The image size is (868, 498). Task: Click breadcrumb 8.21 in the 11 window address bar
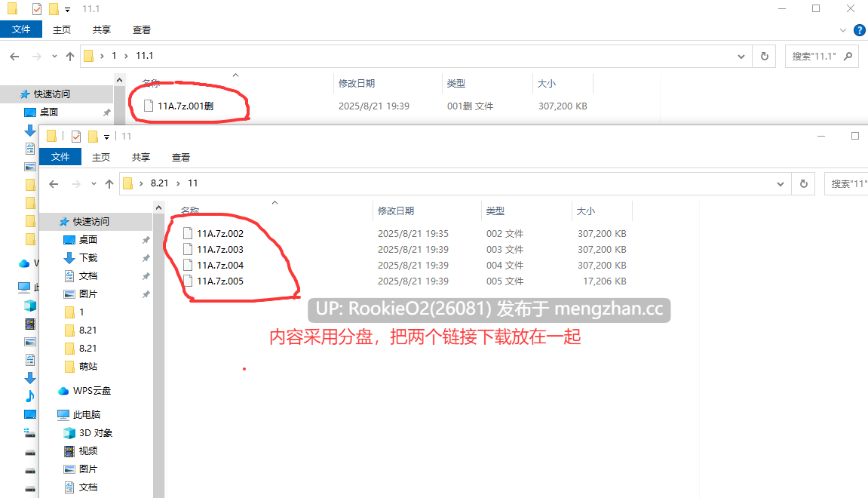point(159,183)
